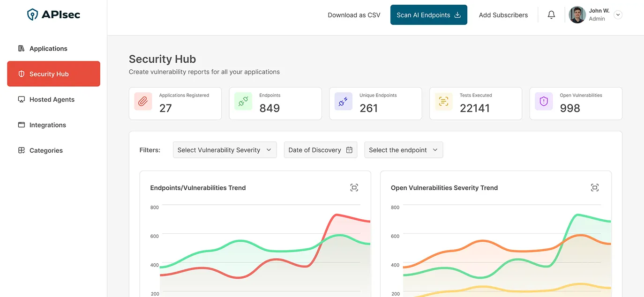Click John W.'s profile avatar

[x=577, y=15]
